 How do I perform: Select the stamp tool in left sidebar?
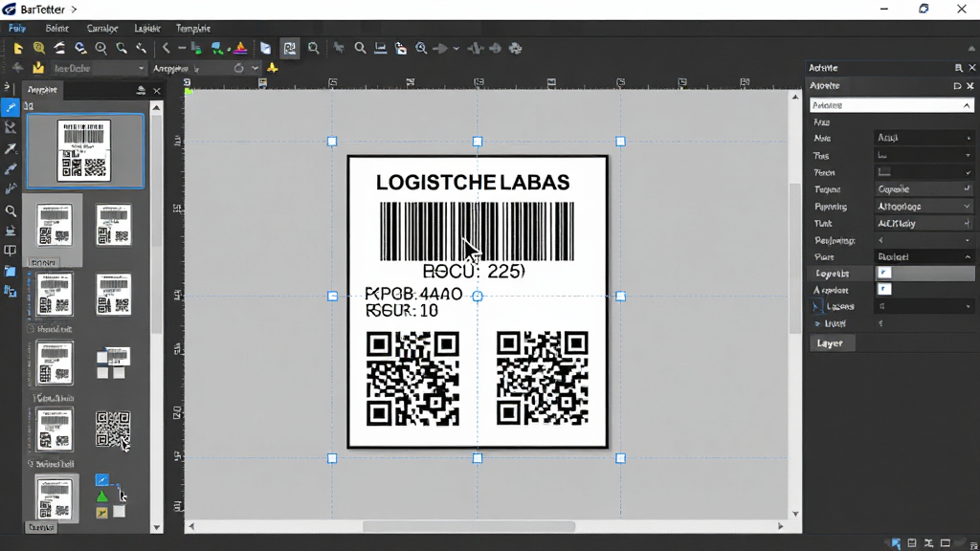coord(10,231)
